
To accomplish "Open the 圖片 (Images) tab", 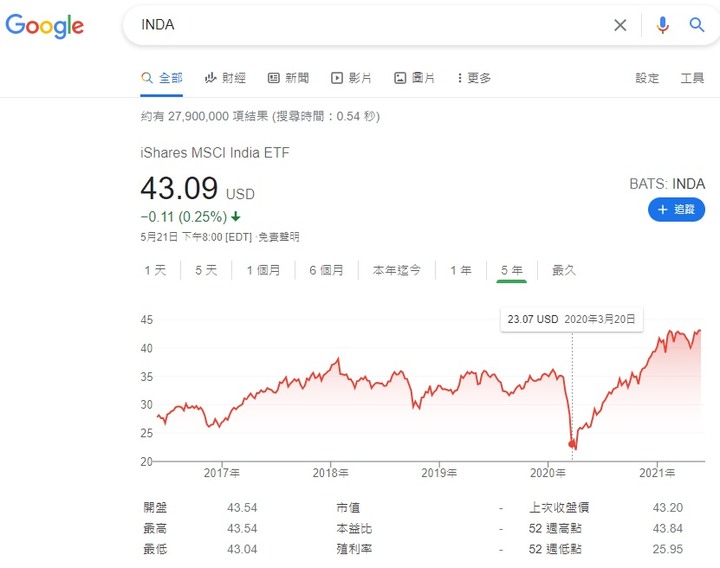I will click(414, 78).
